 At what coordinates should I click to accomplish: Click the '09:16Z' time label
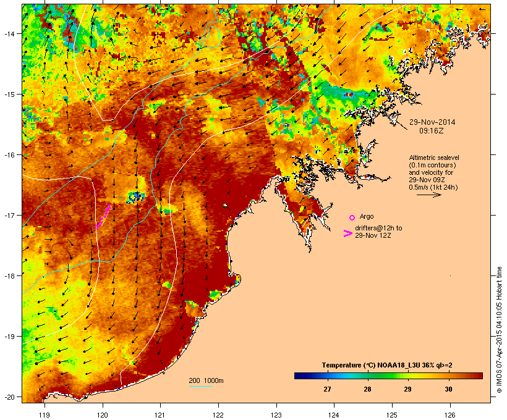pos(432,131)
